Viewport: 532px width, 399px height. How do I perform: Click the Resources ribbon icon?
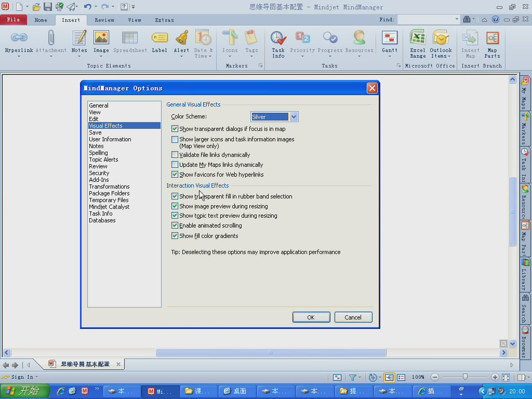[359, 37]
